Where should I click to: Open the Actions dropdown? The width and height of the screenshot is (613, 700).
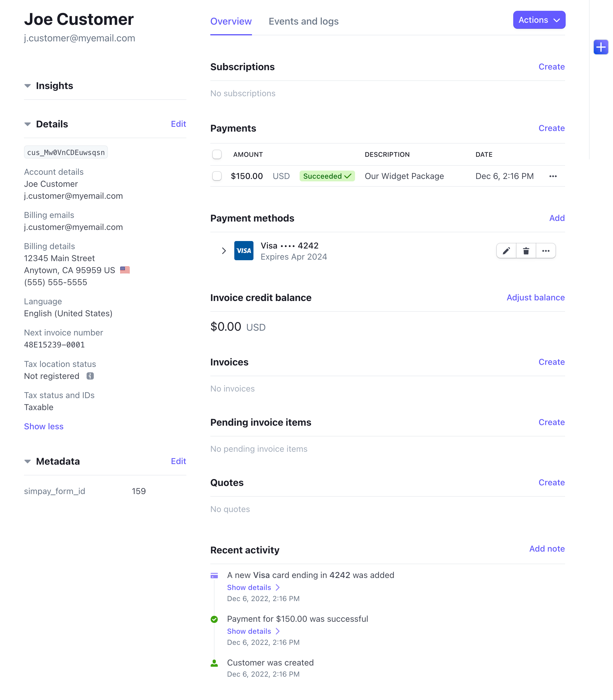[539, 20]
